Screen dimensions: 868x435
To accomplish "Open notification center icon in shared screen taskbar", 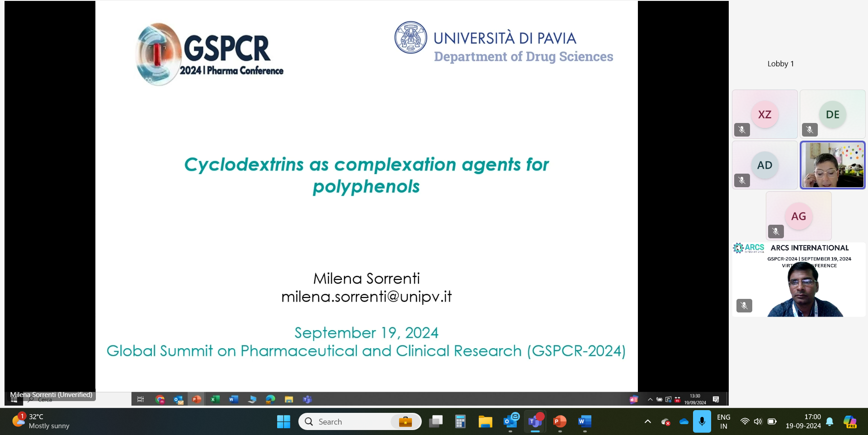I will (716, 399).
